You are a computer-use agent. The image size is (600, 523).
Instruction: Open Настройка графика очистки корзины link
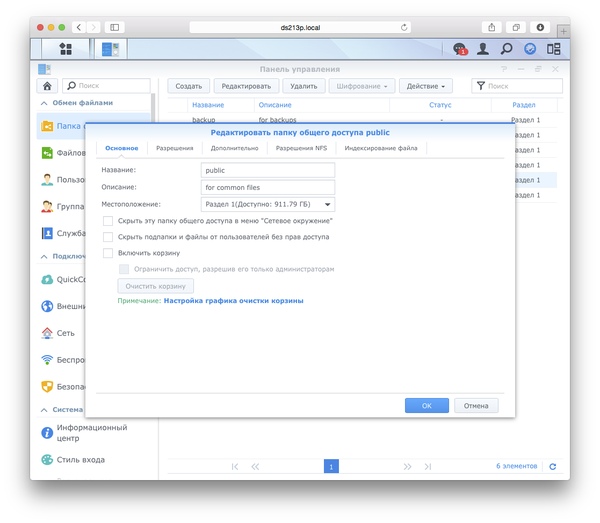tap(233, 301)
